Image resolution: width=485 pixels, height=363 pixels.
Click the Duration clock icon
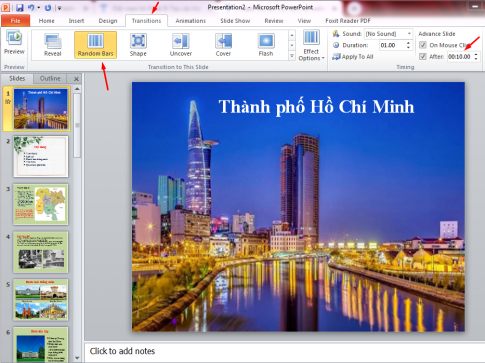tap(336, 45)
